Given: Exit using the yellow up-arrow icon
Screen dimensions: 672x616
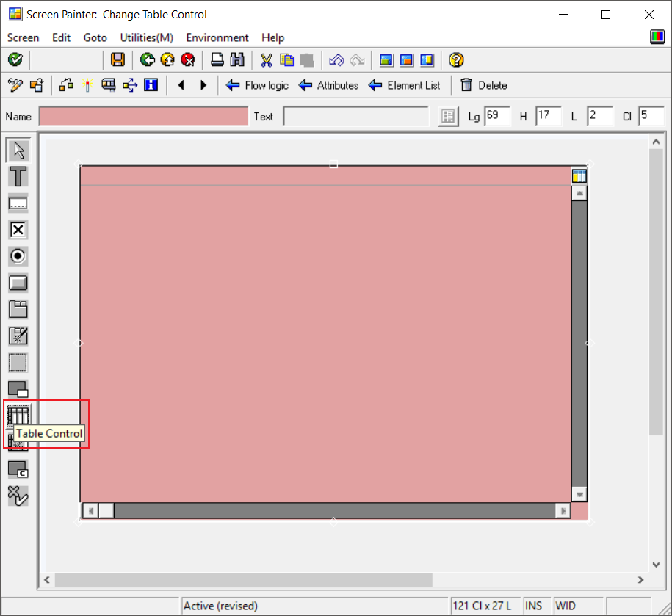Looking at the screenshot, I should 167,59.
